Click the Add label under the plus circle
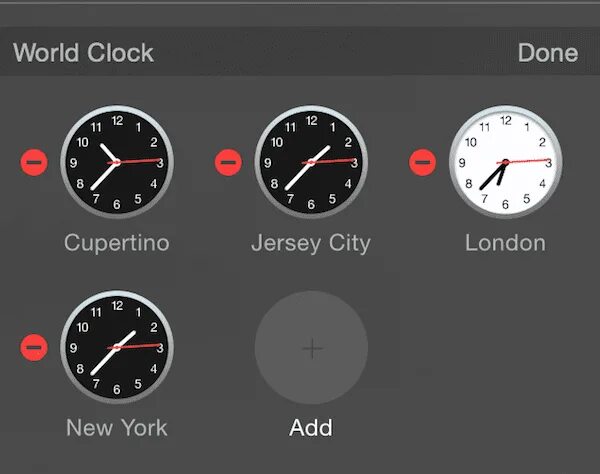This screenshot has width=600, height=474. pyautogui.click(x=311, y=427)
